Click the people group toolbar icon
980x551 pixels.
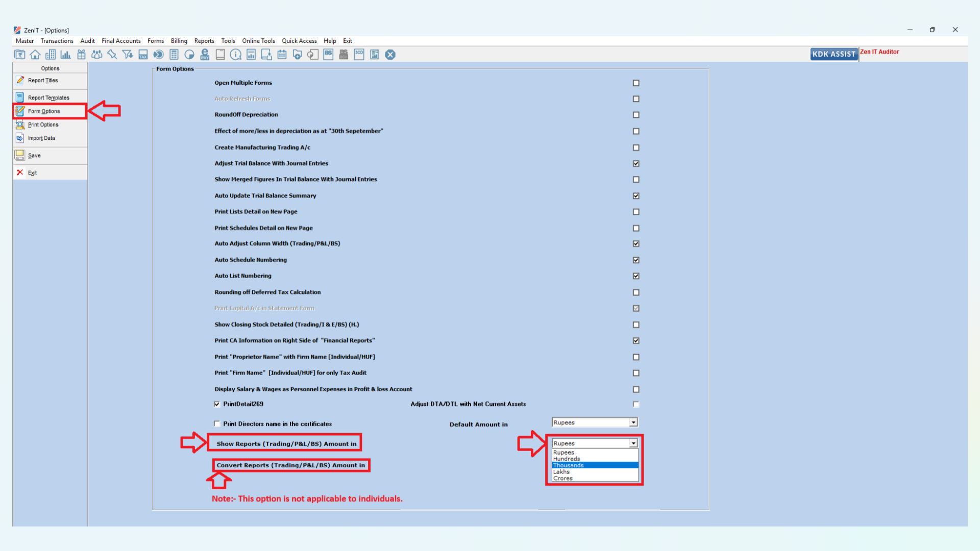coord(96,55)
